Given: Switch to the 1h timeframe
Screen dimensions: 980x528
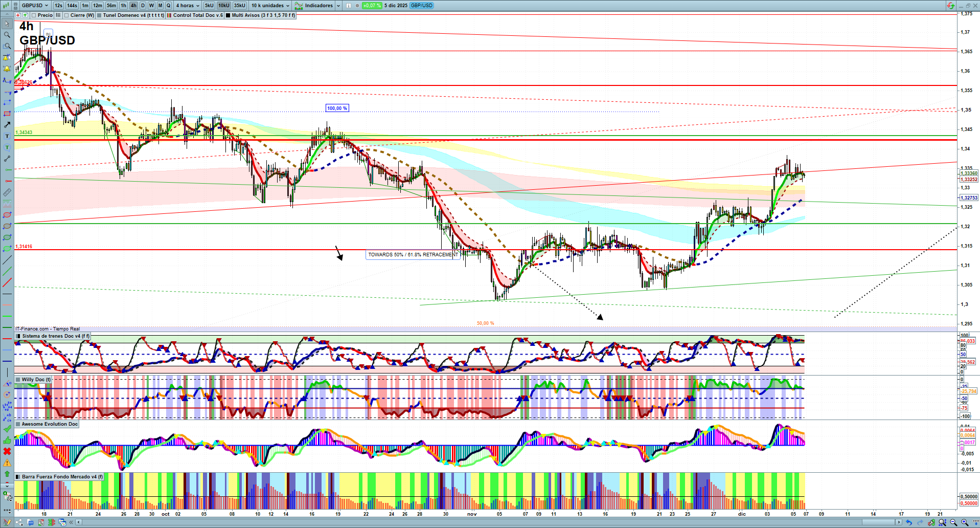Looking at the screenshot, I should 123,6.
